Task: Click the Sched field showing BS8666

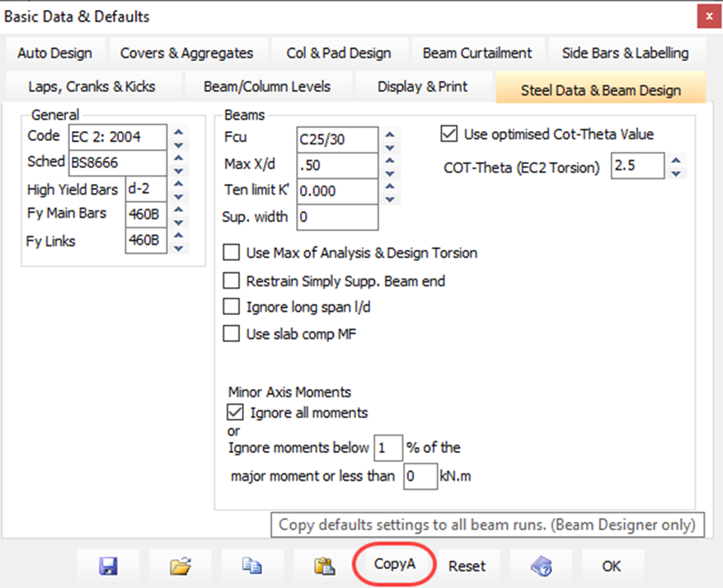Action: (x=118, y=162)
